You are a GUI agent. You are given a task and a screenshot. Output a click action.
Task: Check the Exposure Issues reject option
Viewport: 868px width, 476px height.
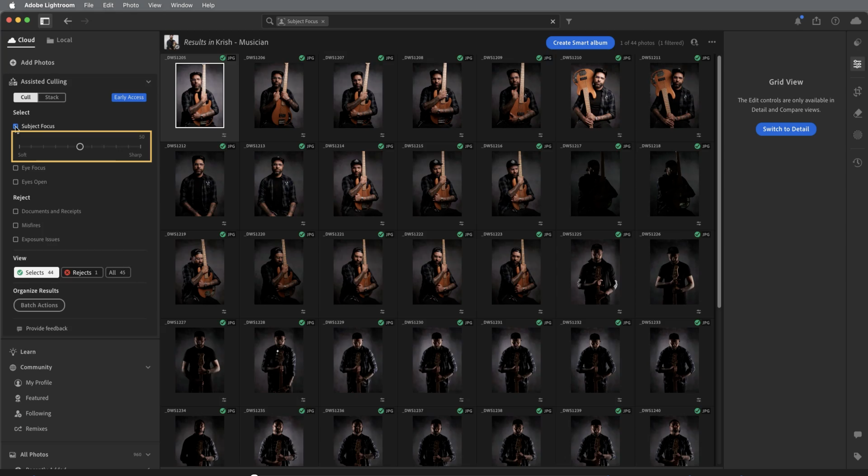[x=15, y=239]
